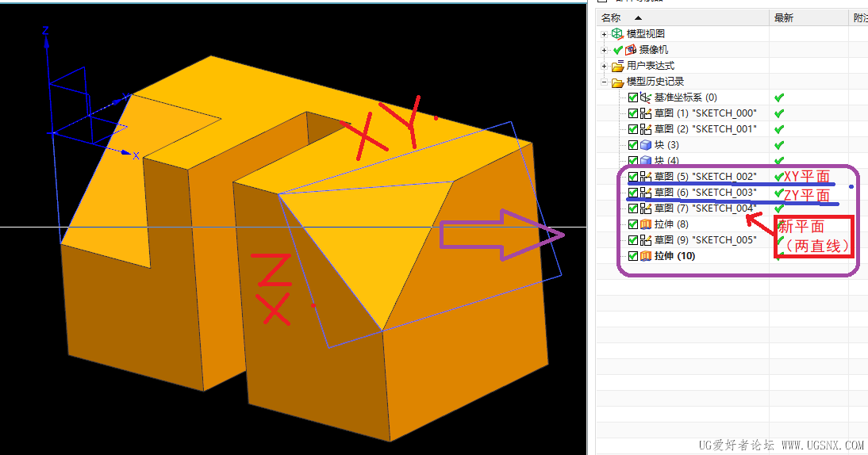Image resolution: width=868 pixels, height=455 pixels.
Task: Click the 最新 status check for 基准坐标系 (0)
Action: coord(779,97)
